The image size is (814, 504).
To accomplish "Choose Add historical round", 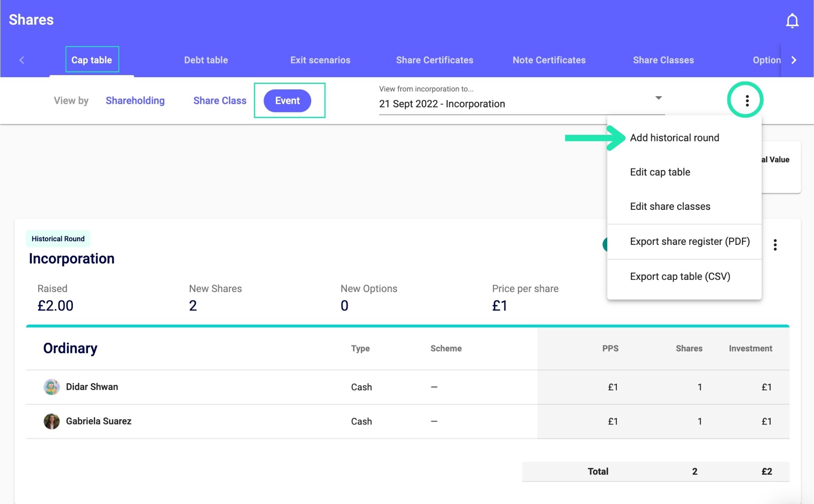I will (x=674, y=138).
